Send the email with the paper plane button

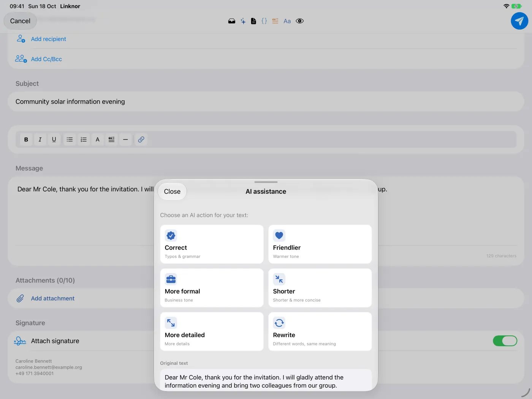[x=519, y=21]
